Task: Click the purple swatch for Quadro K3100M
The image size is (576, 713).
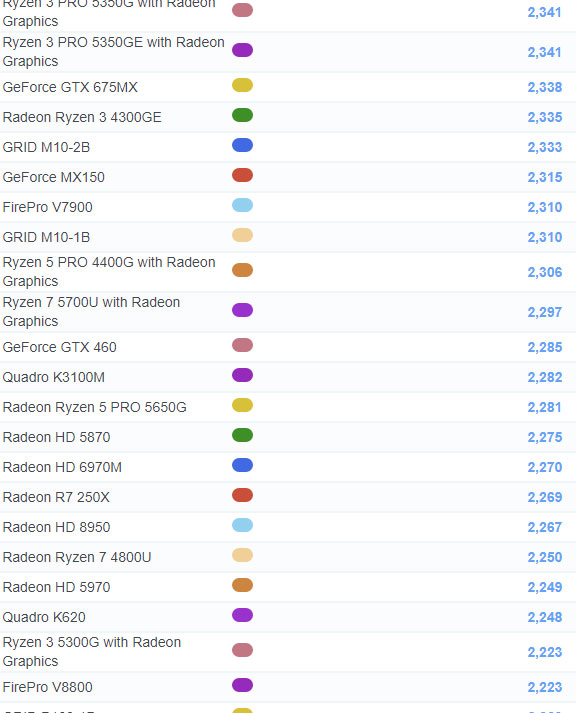Action: pyautogui.click(x=242, y=375)
